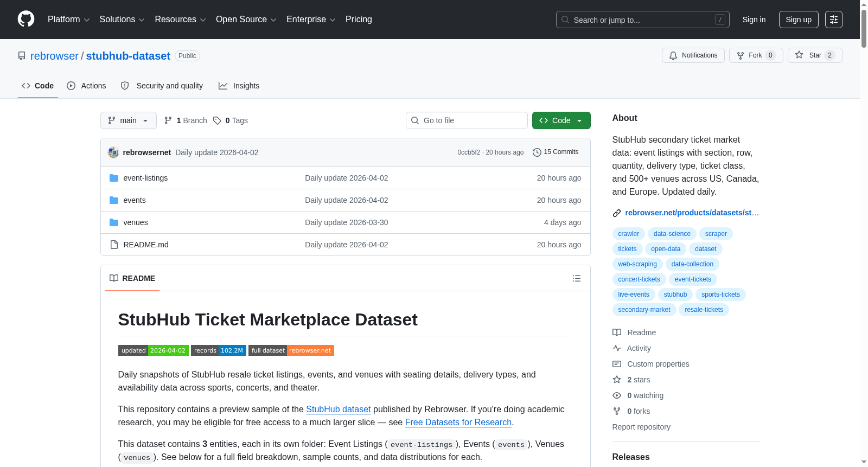Click the star icon on Star button
The width and height of the screenshot is (868, 467).
point(799,55)
